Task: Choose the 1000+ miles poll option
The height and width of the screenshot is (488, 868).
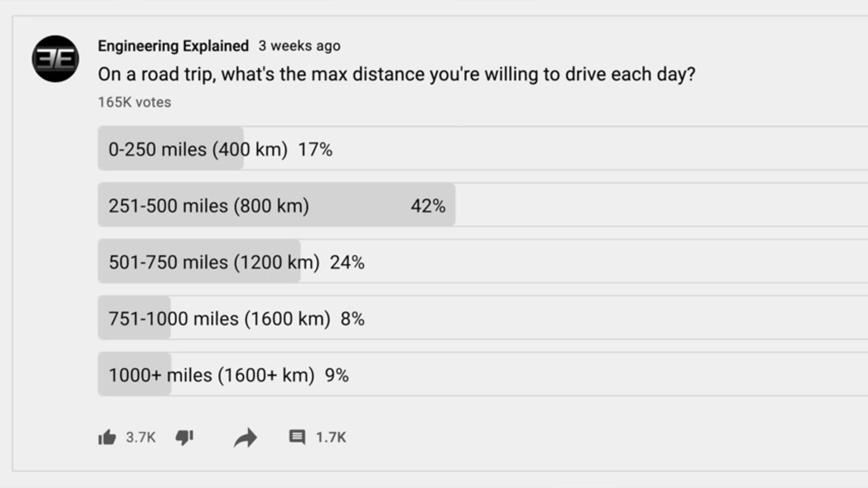Action: click(x=483, y=374)
